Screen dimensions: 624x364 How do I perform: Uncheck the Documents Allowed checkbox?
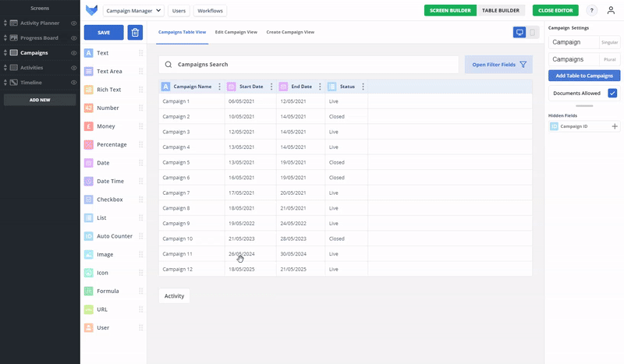(612, 93)
